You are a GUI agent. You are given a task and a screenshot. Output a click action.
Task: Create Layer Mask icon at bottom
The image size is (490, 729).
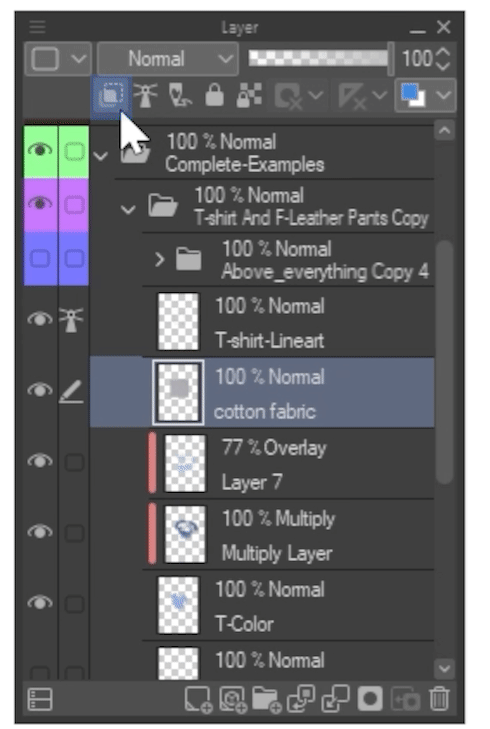coord(370,699)
